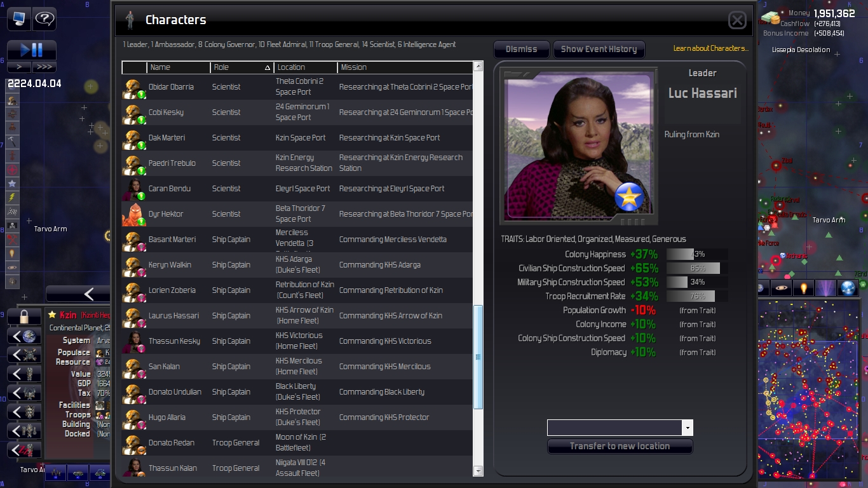Select scientist Obidar Obarria row
This screenshot has height=488, width=868.
[x=297, y=87]
